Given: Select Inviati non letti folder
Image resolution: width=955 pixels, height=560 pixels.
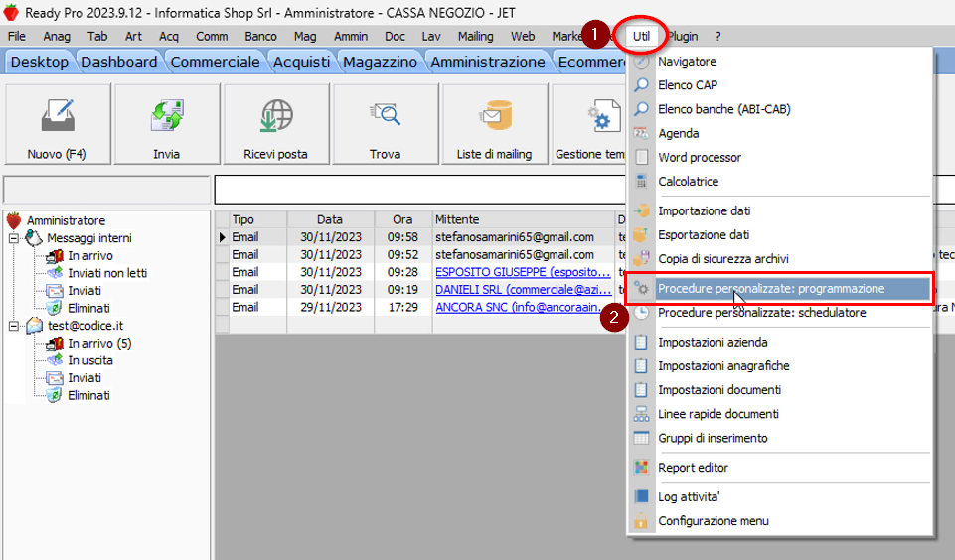Looking at the screenshot, I should click(x=107, y=273).
